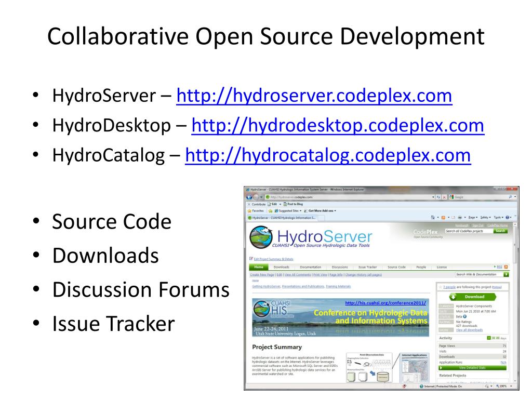Screen dimensions: 532x399
Task: Click the magnifier icon in the Google search box
Action: coord(510,197)
